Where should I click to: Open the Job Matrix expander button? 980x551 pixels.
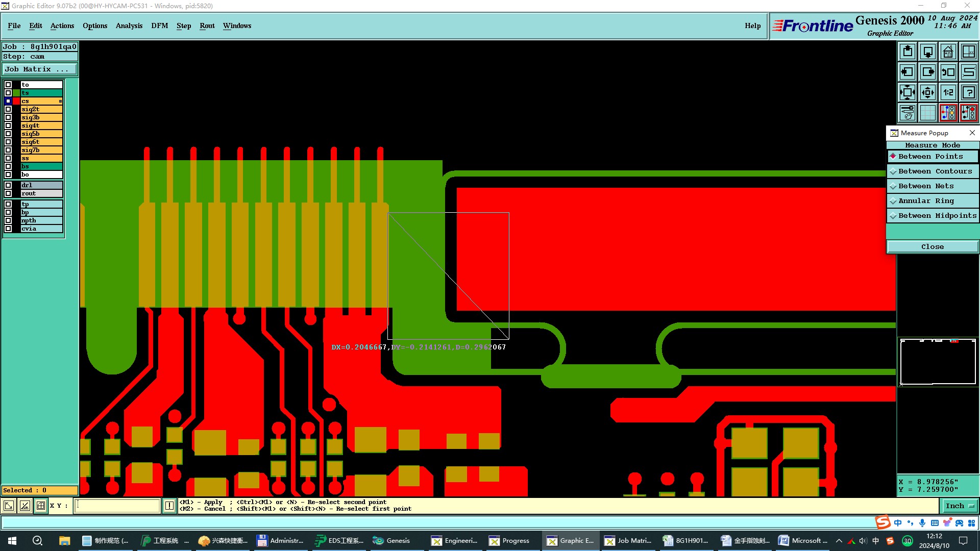[x=40, y=69]
